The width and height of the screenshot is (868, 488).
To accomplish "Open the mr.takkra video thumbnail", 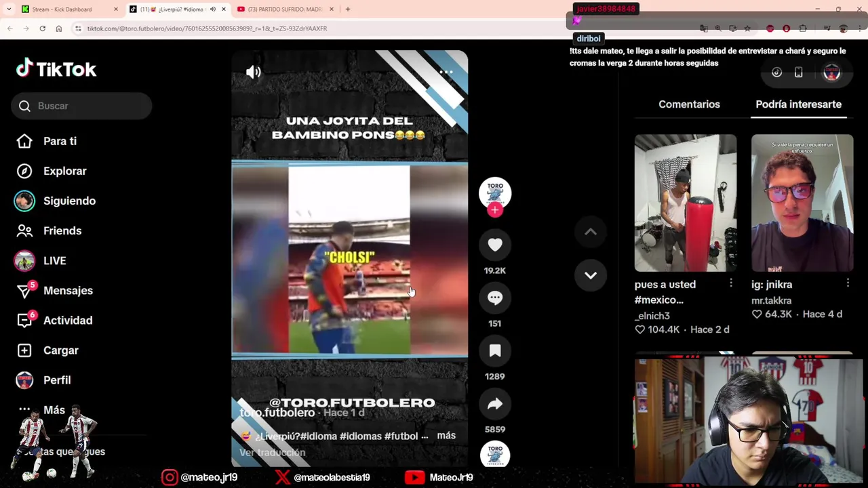I will coord(802,203).
